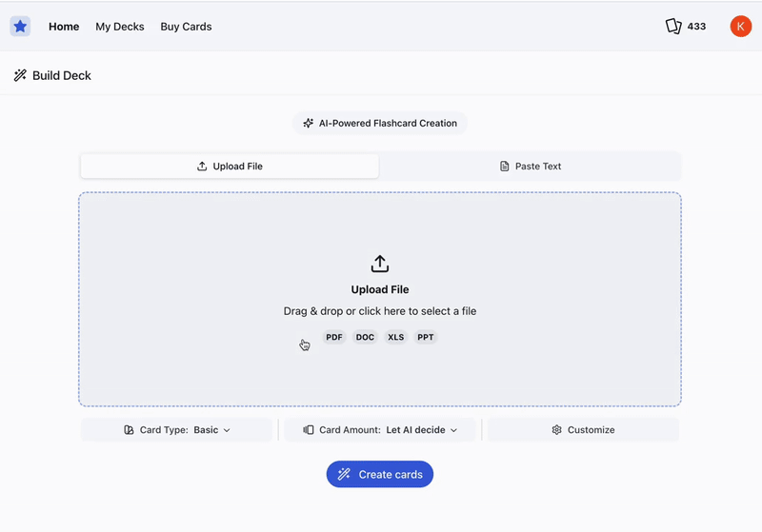Image resolution: width=762 pixels, height=532 pixels.
Task: Click the blue star app logo
Action: (20, 27)
